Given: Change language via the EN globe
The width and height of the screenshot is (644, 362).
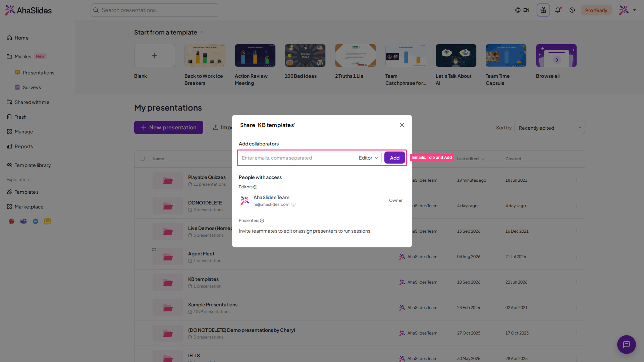Looking at the screenshot, I should 522,10.
